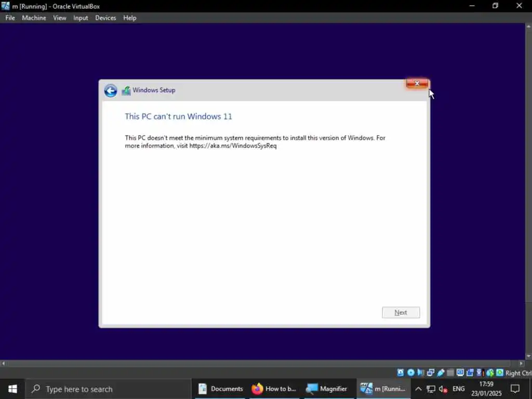Click the ENG language indicator
Screen dimensions: 532x399
click(458, 389)
